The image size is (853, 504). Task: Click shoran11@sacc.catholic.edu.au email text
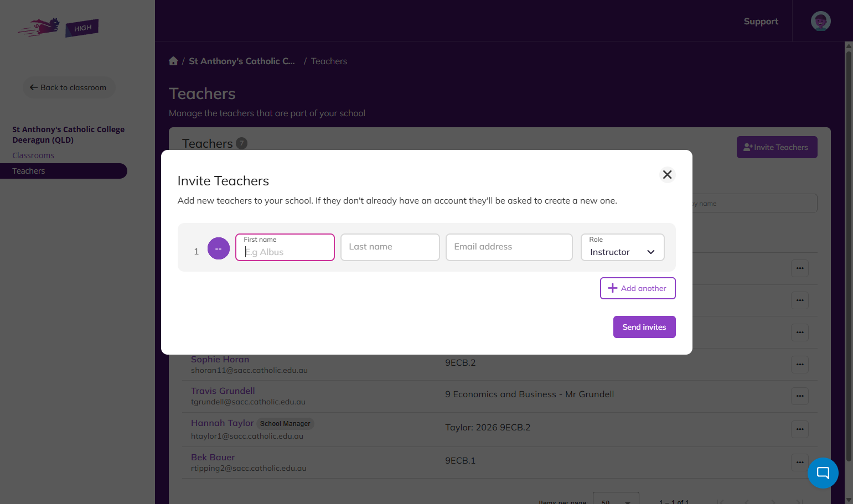pos(249,371)
